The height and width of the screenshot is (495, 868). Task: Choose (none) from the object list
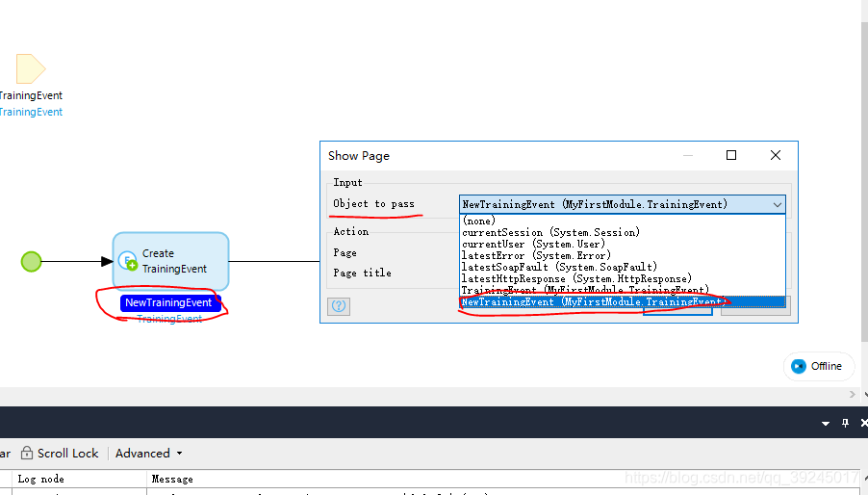pos(478,221)
